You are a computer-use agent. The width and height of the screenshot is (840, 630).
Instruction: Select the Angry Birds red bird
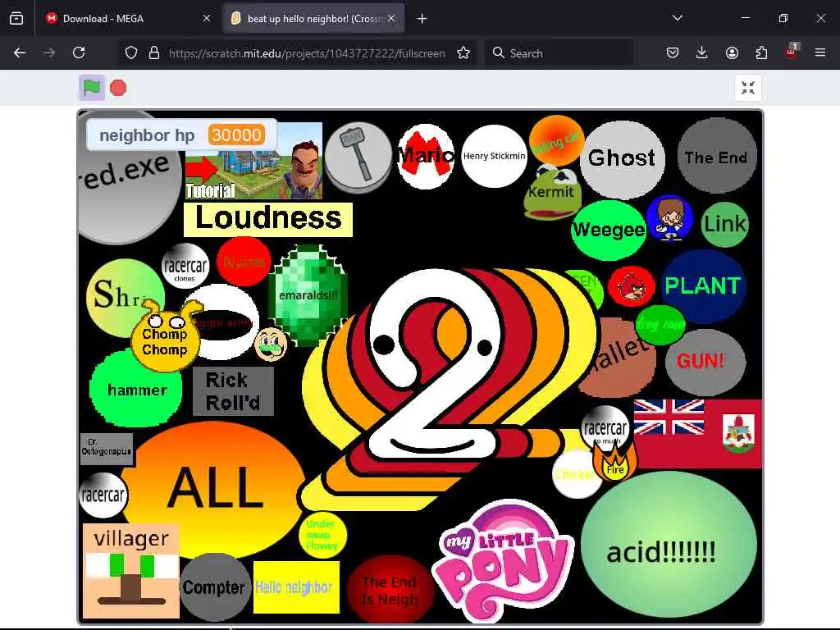tap(632, 286)
